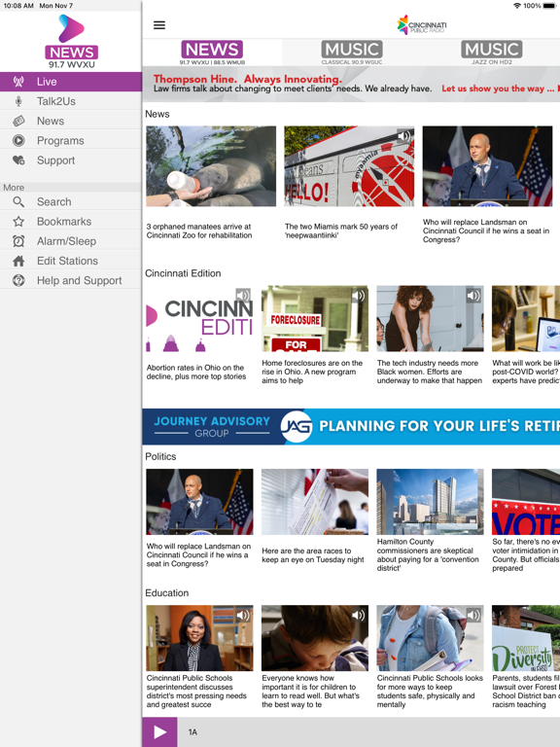Open Support menu item
Viewport: 560px width, 747px height.
click(70, 160)
